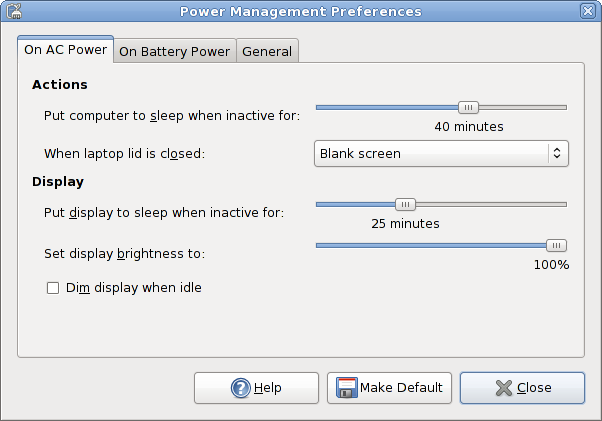Click the display sleep slider handle at 25 minutes
602x421 pixels.
[x=405, y=204]
